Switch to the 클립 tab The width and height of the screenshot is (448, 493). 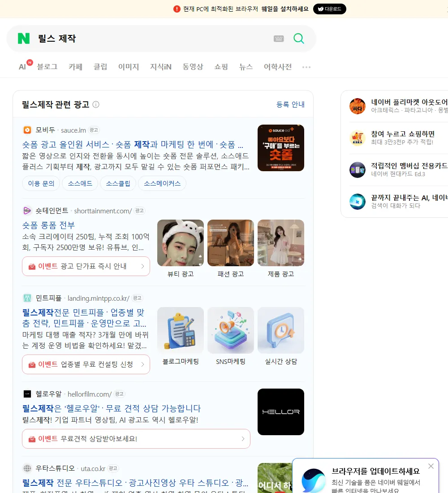coord(100,67)
